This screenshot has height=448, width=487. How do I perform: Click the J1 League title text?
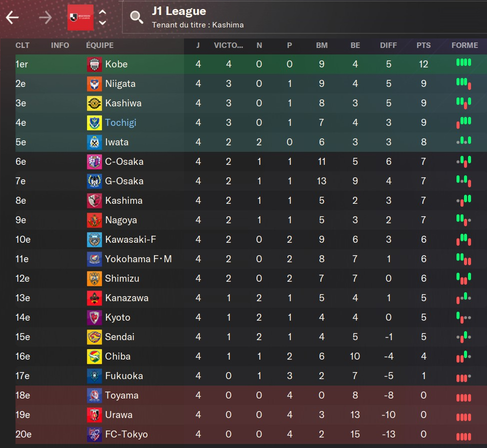click(179, 11)
